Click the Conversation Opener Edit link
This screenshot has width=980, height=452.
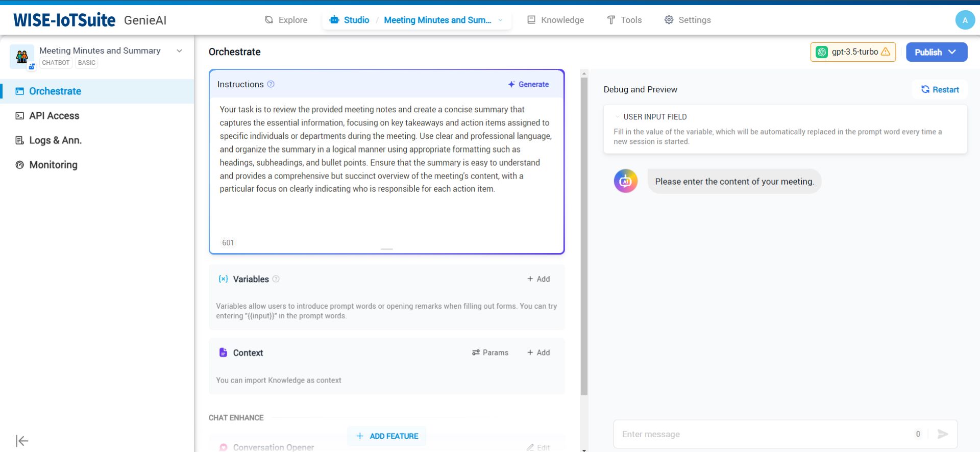pyautogui.click(x=538, y=447)
